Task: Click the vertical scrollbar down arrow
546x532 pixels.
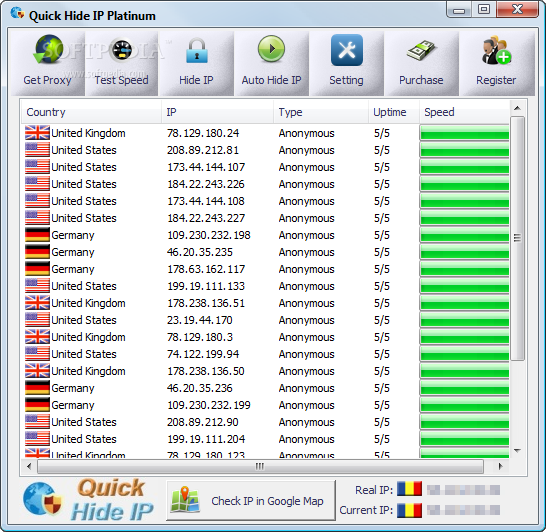Action: (x=517, y=451)
